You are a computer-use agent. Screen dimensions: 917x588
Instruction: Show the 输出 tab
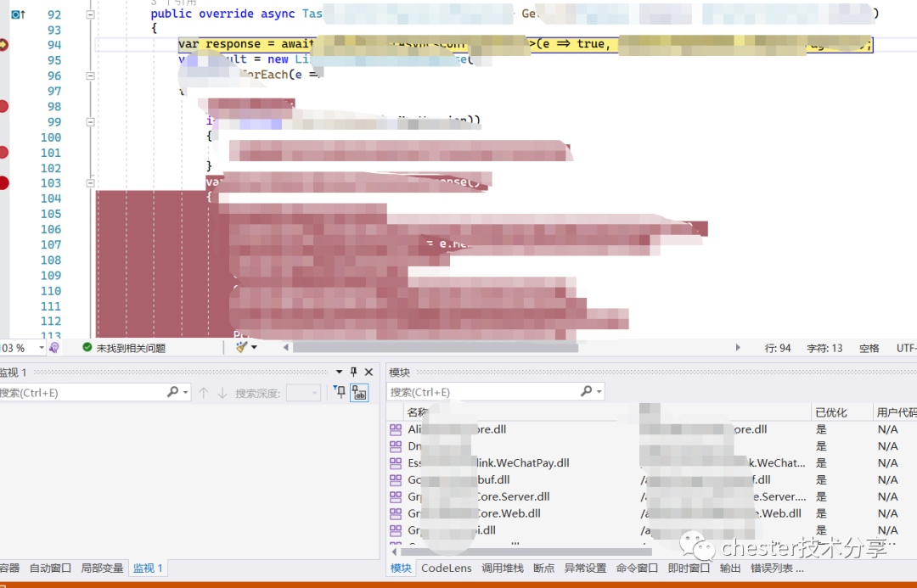(730, 568)
